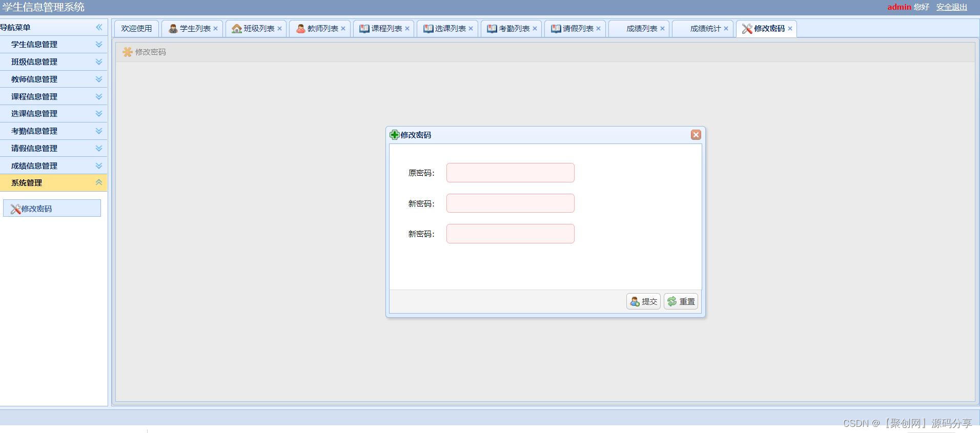Image resolution: width=980 pixels, height=433 pixels.
Task: Collapse the navigation menu panel
Action: point(99,27)
